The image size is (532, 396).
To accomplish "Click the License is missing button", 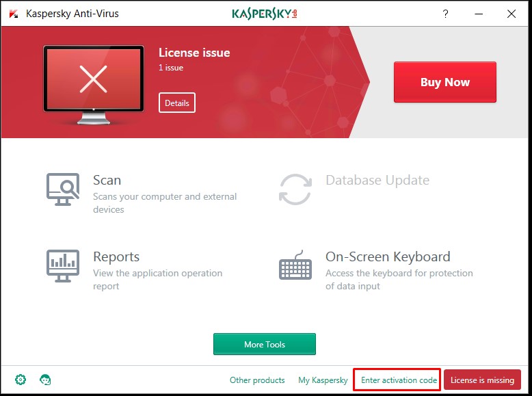I will 482,380.
